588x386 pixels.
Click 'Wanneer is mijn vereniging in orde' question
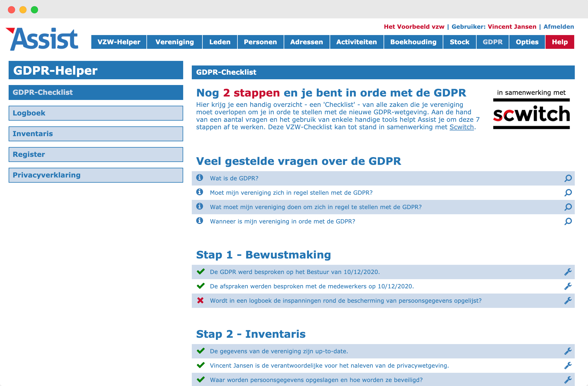tap(283, 221)
